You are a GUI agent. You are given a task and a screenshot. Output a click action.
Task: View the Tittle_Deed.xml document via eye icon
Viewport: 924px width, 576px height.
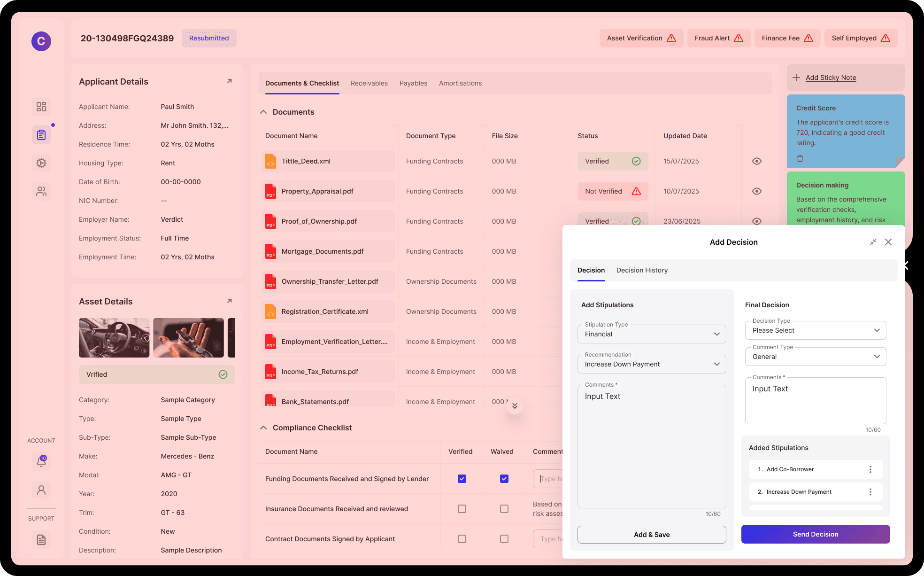coord(756,161)
